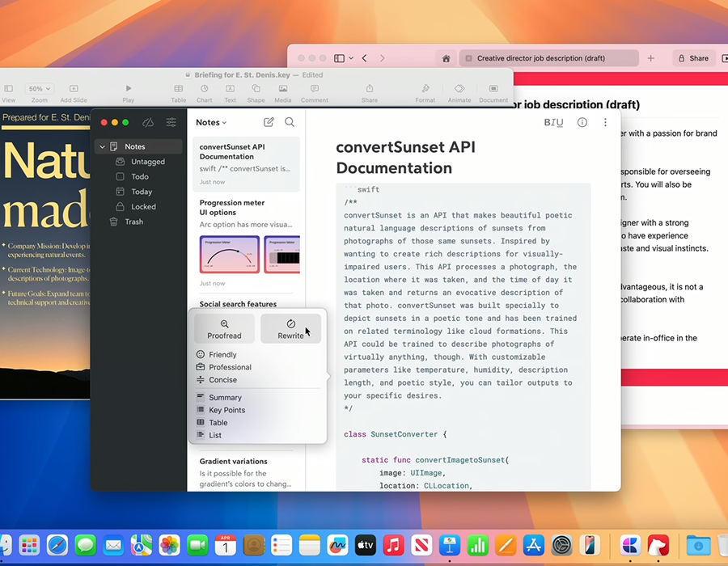Open the Gradient variations note
Screen dimensions: 728x566
[246, 472]
